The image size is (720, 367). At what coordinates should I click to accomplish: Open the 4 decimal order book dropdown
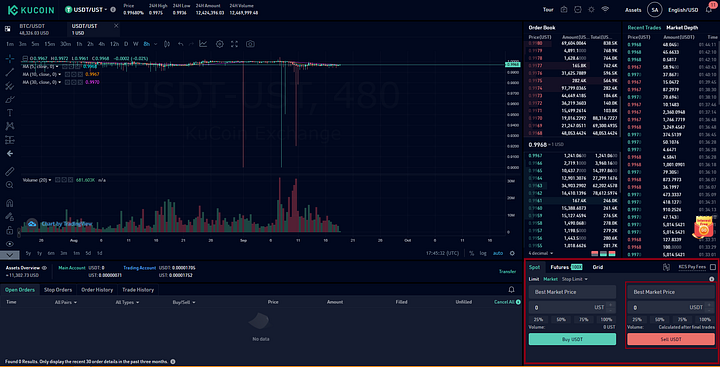[x=541, y=253]
